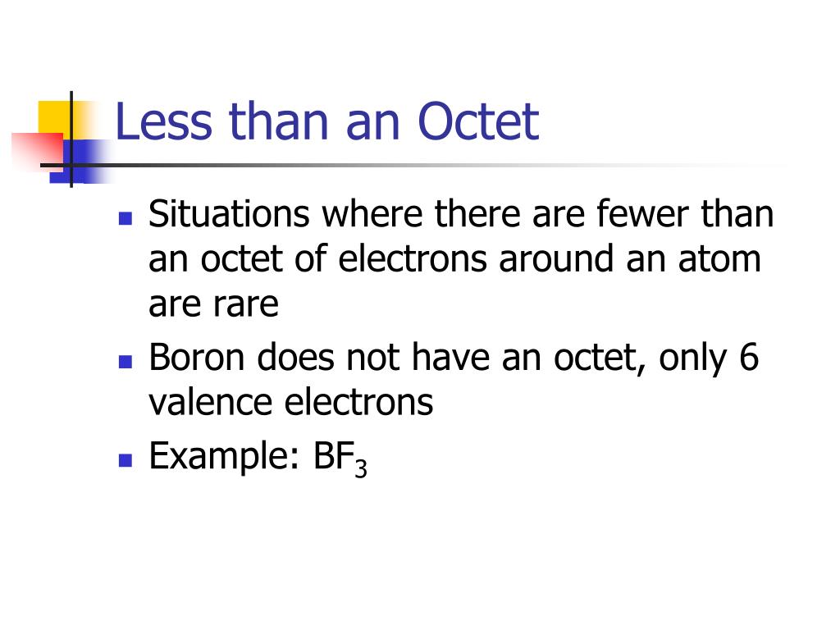Click the vertical black line by title

(x=71, y=139)
